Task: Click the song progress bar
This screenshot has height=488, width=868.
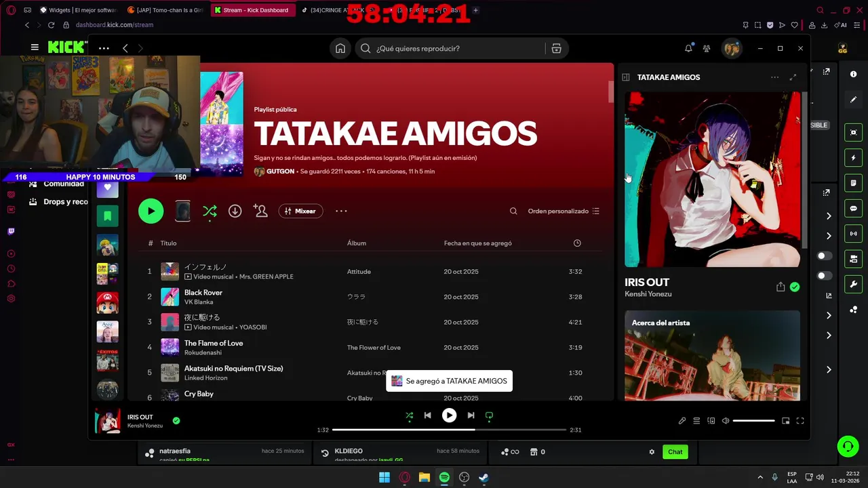Action: (x=449, y=430)
